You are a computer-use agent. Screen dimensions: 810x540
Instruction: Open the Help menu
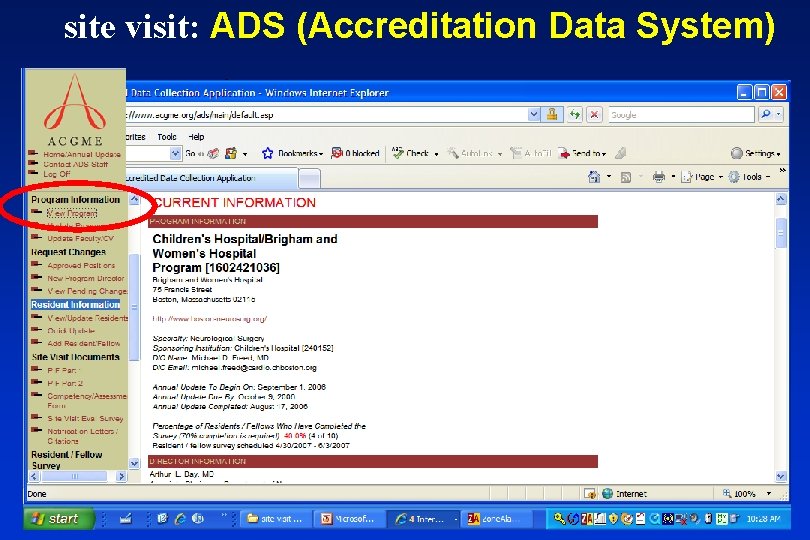pos(196,137)
